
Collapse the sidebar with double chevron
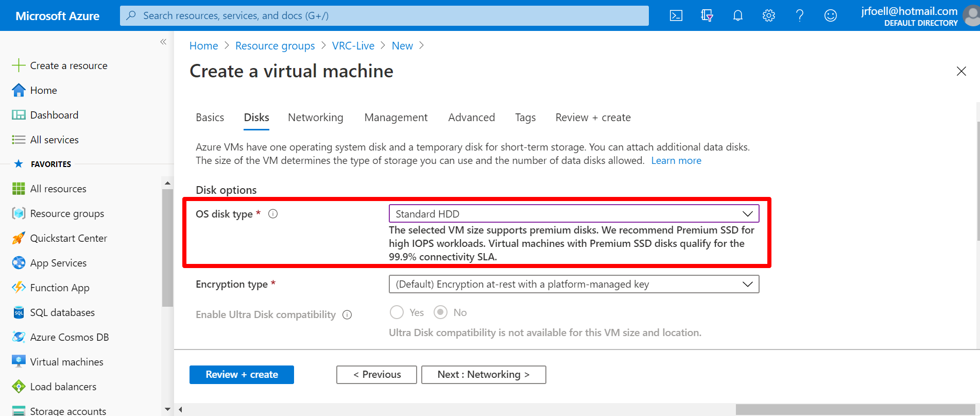163,42
